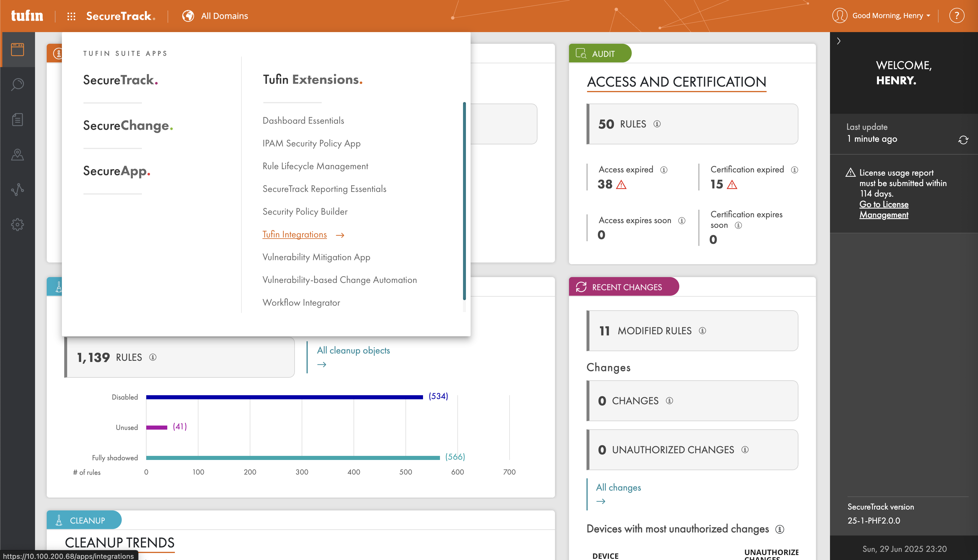Collapse the Welcome side panel chevron
This screenshot has height=560, width=978.
click(x=839, y=41)
